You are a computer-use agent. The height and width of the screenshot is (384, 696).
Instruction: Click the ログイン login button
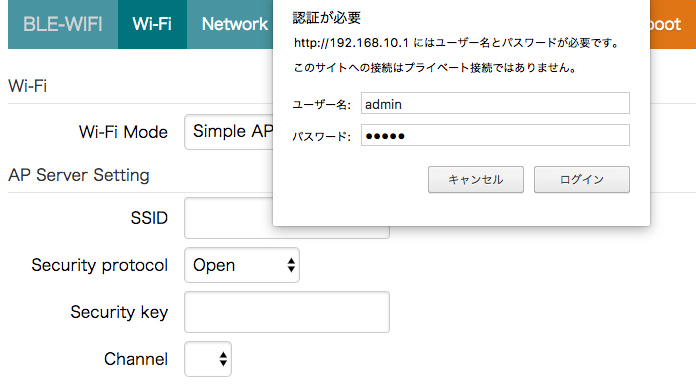click(x=581, y=179)
